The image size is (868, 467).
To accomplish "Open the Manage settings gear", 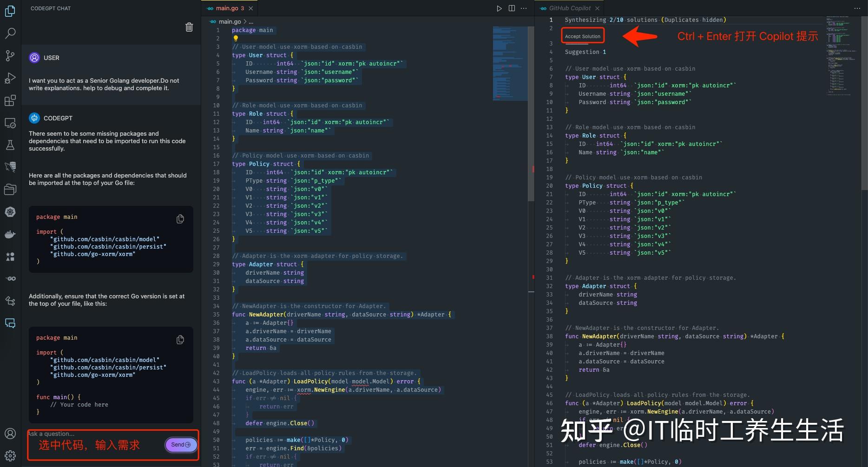I will (x=11, y=455).
